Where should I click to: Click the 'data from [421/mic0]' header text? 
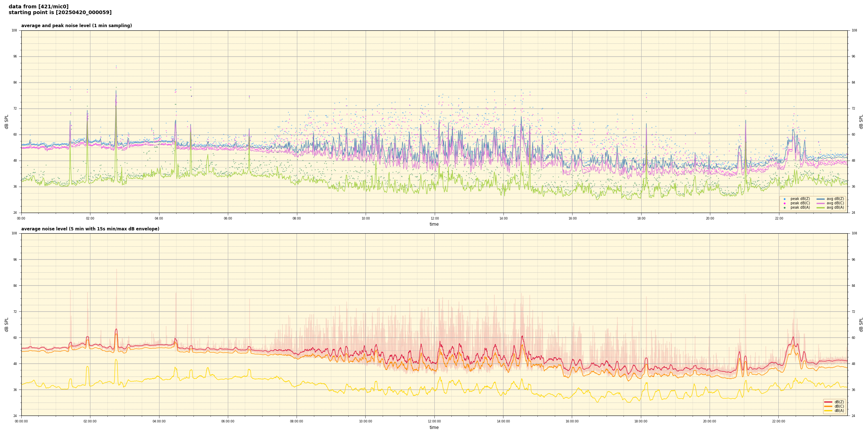coord(38,7)
